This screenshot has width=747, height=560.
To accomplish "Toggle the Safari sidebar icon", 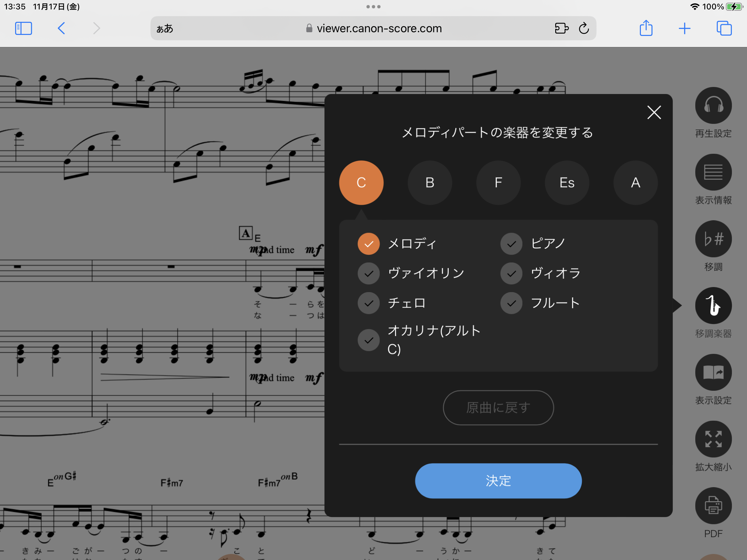I will pos(23,28).
